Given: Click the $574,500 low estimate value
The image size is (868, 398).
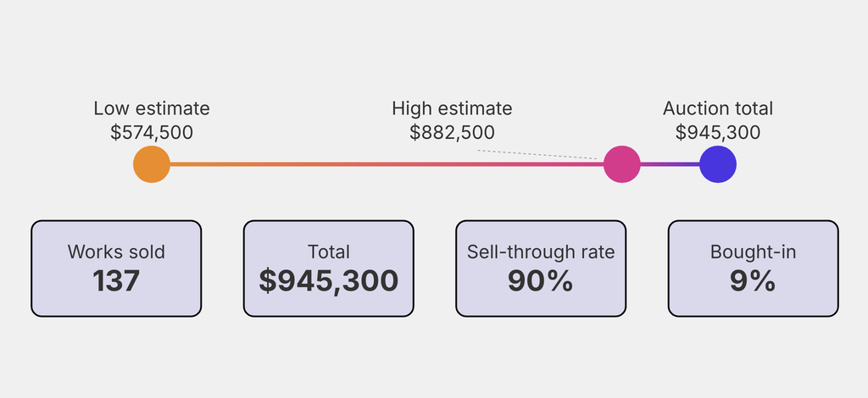Looking at the screenshot, I should click(152, 132).
